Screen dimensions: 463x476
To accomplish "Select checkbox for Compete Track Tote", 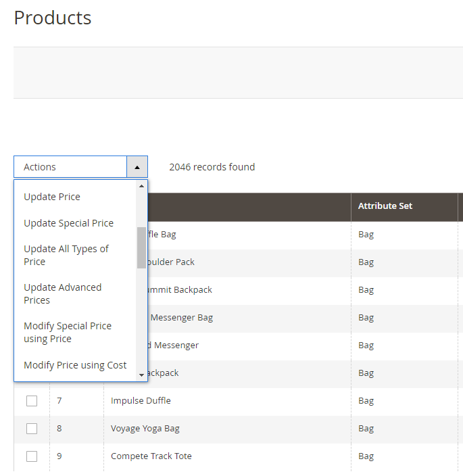I will (x=32, y=456).
